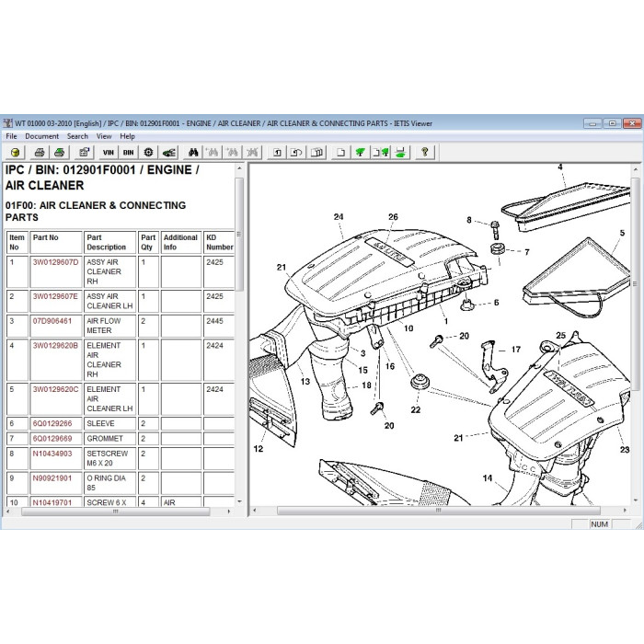This screenshot has width=644, height=644.
Task: Open part number 3W0129620B link
Action: click(55, 345)
